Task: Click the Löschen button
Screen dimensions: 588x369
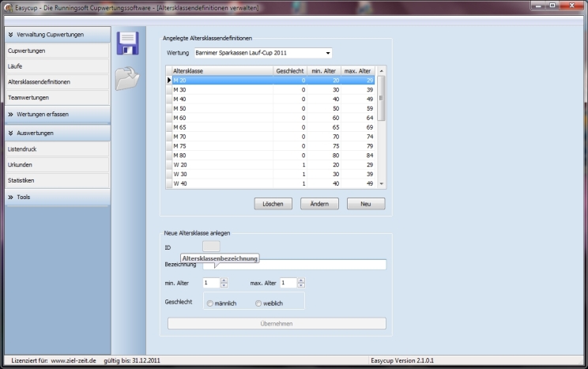Action: [273, 204]
